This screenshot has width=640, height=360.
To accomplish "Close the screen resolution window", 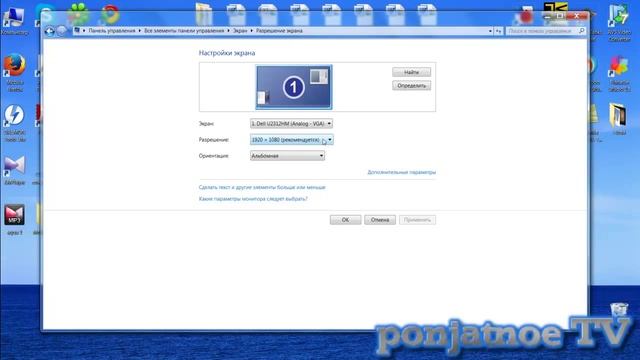I will [x=577, y=16].
